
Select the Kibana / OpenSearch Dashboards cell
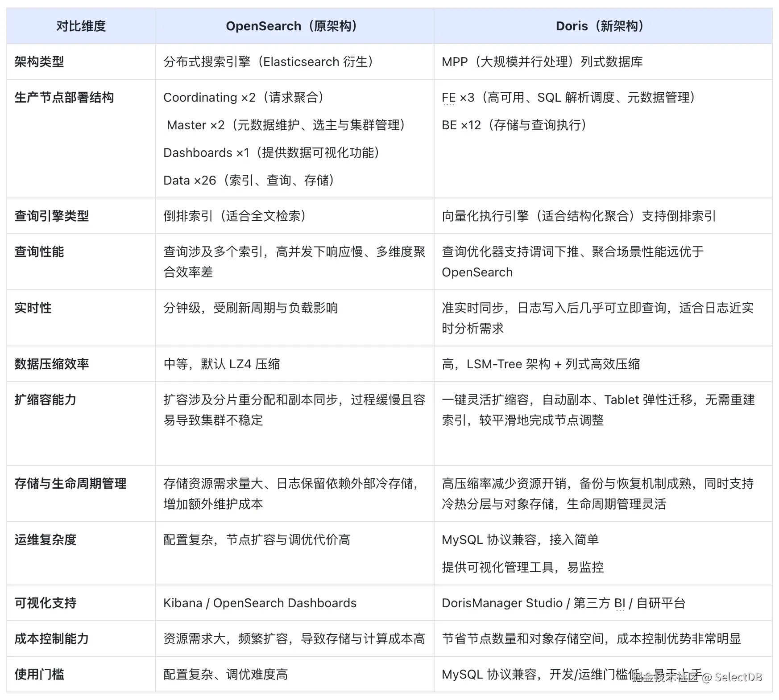click(x=260, y=603)
